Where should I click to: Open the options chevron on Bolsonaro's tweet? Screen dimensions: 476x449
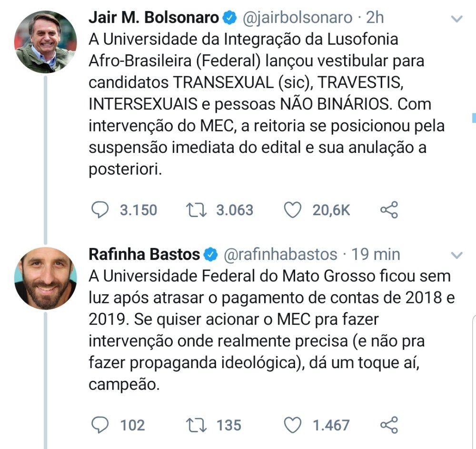(456, 19)
